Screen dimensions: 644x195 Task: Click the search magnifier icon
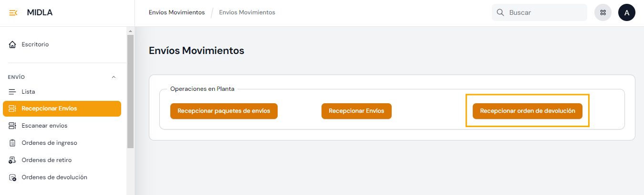pyautogui.click(x=500, y=13)
